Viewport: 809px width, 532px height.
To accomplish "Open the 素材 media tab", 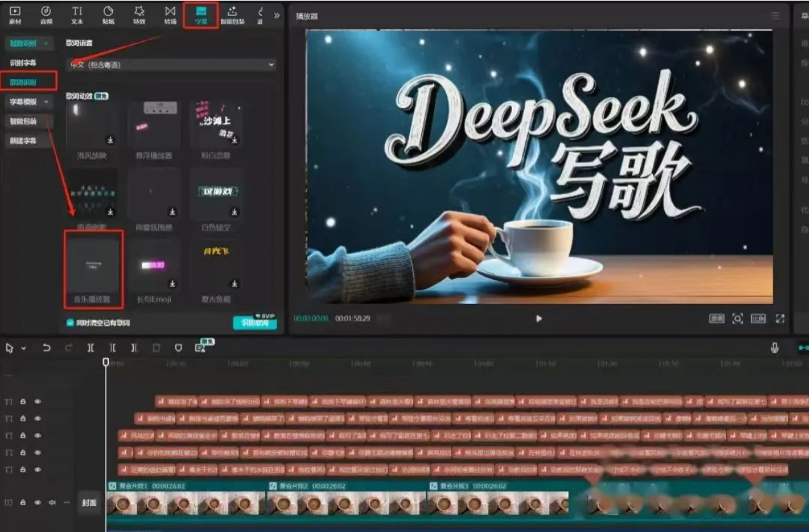I will tap(15, 15).
